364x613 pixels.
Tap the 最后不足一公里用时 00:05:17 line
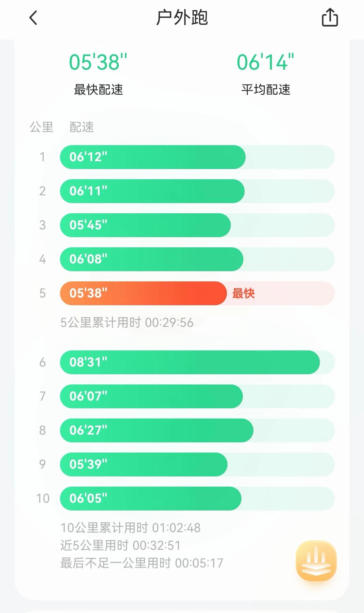(142, 563)
